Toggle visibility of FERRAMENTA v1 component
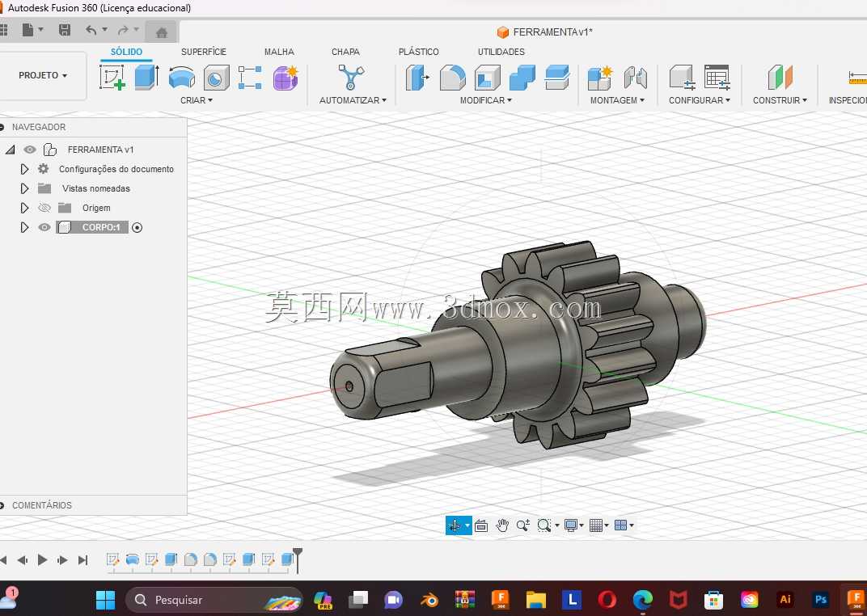The width and height of the screenshot is (867, 616). point(30,150)
